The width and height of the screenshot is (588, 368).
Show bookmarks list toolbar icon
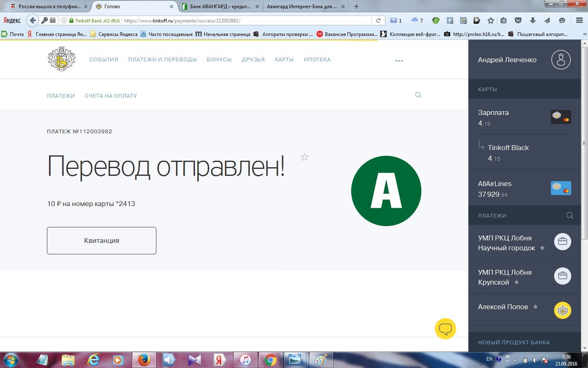503,20
